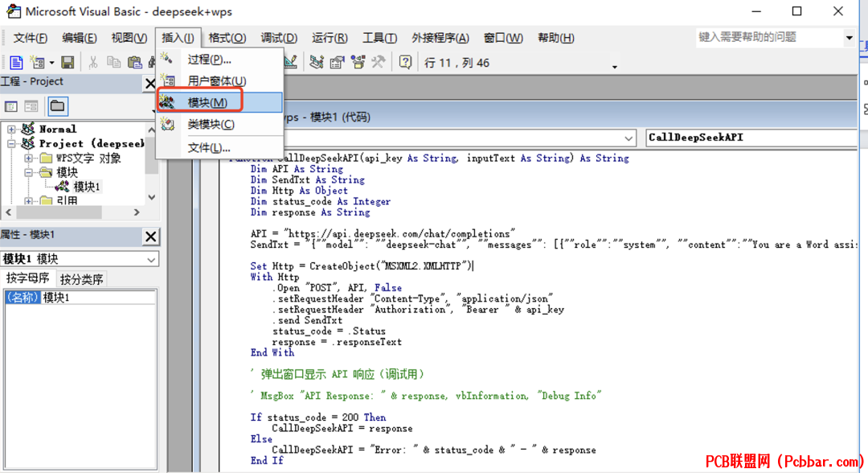
Task: Click project tree scroll right arrow
Action: (137, 212)
